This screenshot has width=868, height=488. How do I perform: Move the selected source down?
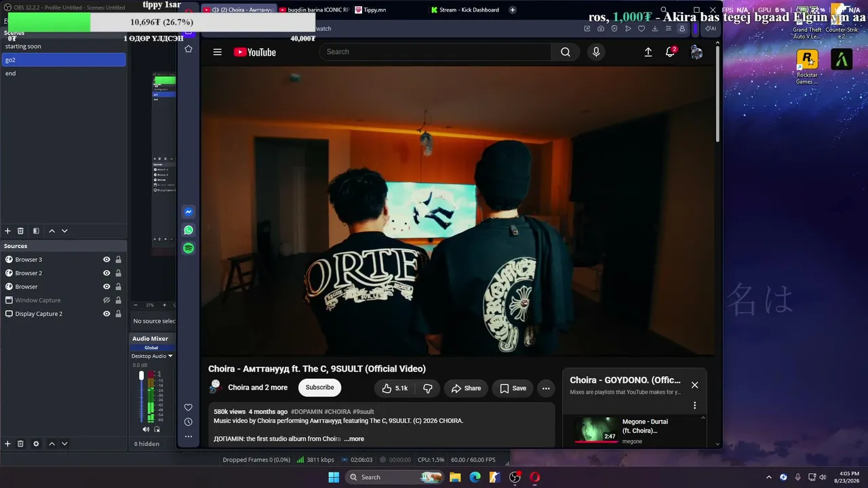(64, 444)
